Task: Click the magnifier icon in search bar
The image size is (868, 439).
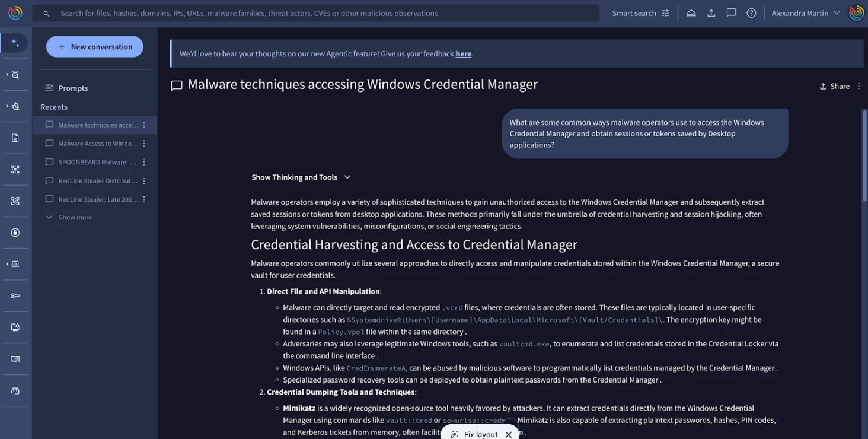Action: 46,13
